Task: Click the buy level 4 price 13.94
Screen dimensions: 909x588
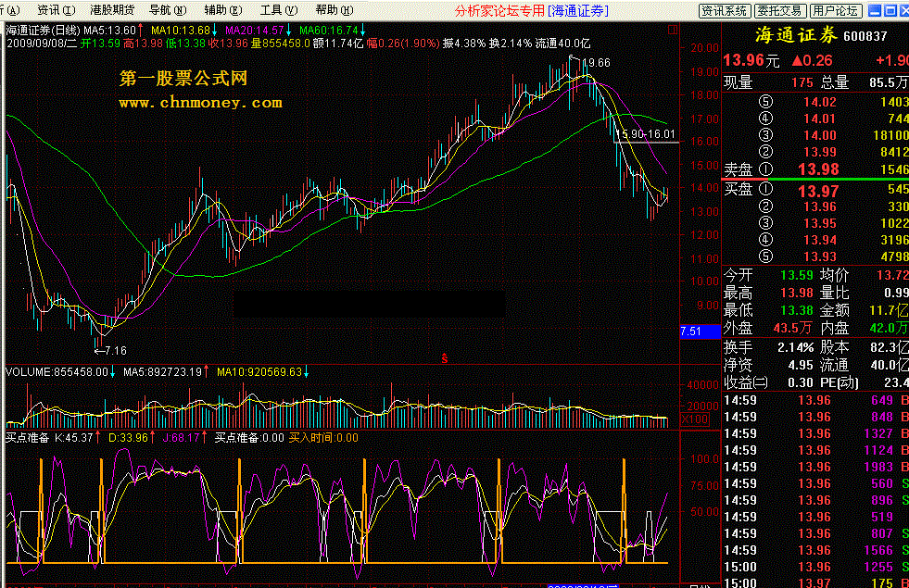Action: [820, 240]
